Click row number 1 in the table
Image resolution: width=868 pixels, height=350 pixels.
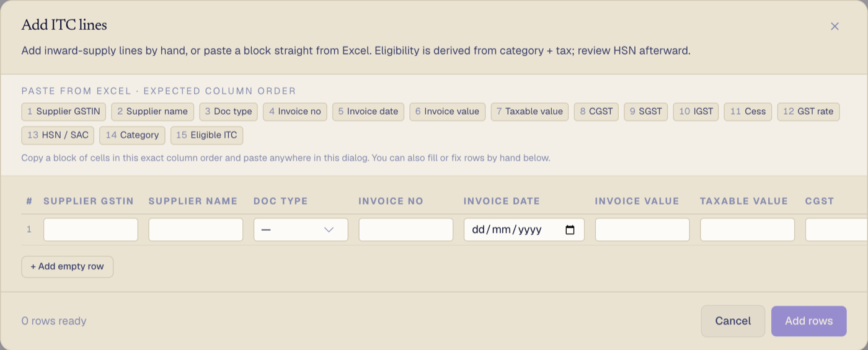(x=29, y=230)
